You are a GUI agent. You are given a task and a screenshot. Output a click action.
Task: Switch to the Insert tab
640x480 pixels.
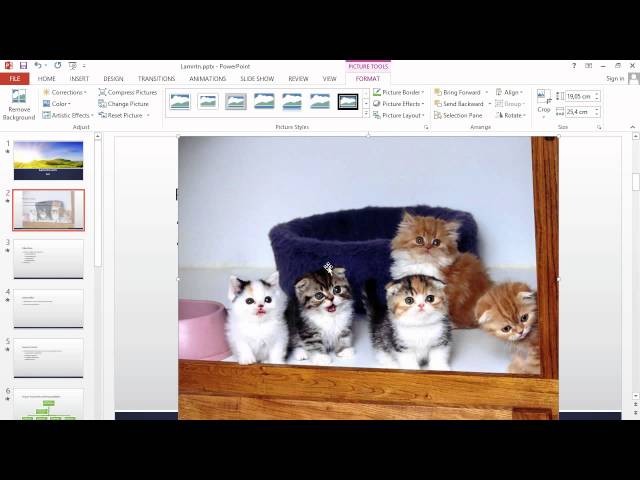(x=79, y=78)
